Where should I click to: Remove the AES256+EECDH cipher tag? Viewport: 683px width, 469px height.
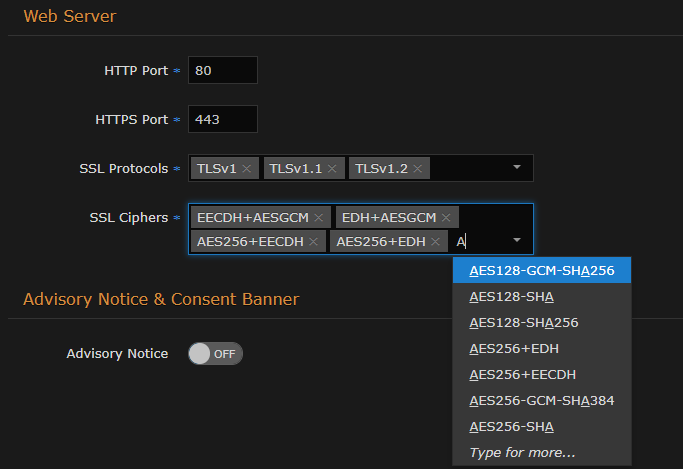[313, 242]
